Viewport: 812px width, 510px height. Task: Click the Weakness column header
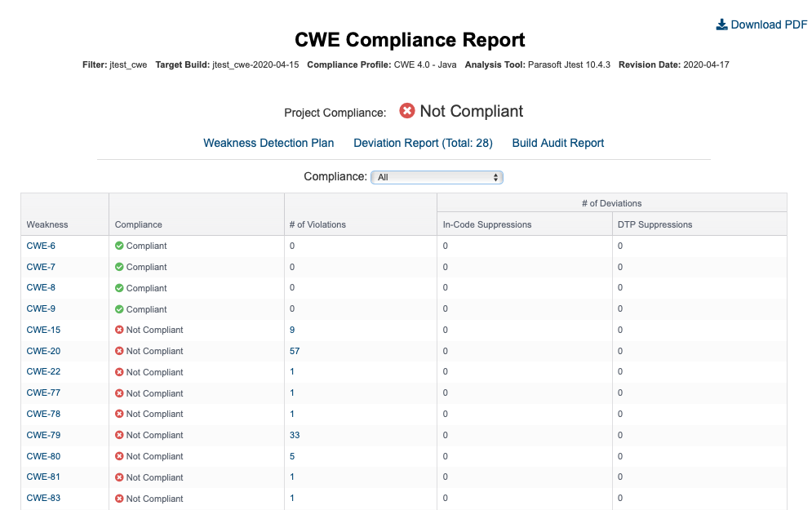[x=47, y=224]
